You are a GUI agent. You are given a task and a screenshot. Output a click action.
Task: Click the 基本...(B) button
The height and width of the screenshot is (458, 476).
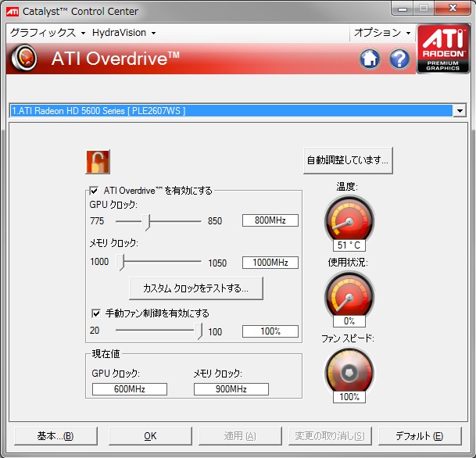(55, 436)
